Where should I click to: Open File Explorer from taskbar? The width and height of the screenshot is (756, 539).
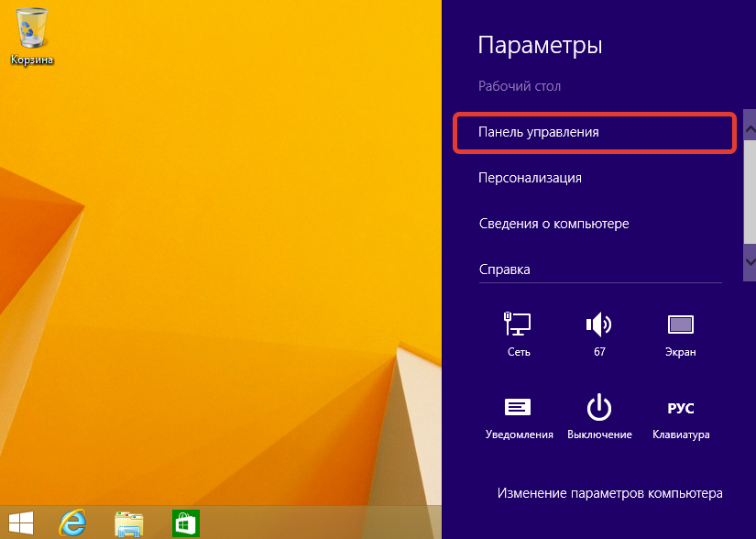click(128, 523)
